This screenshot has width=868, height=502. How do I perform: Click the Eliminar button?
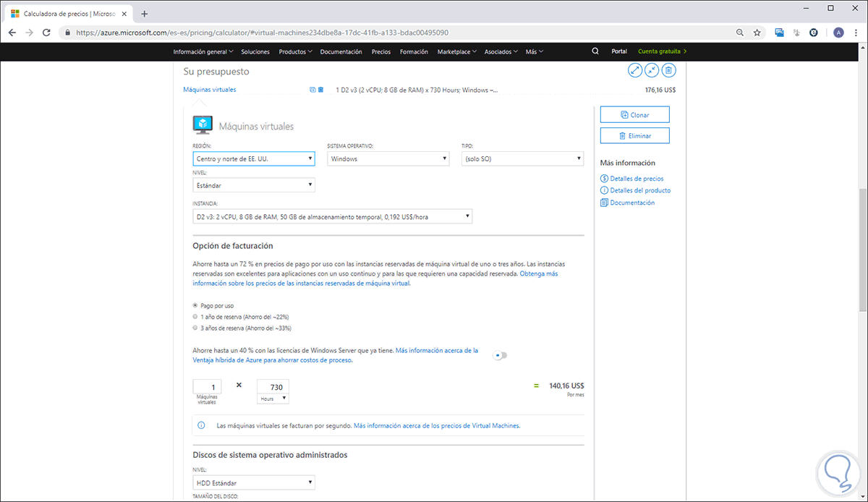[x=634, y=135]
